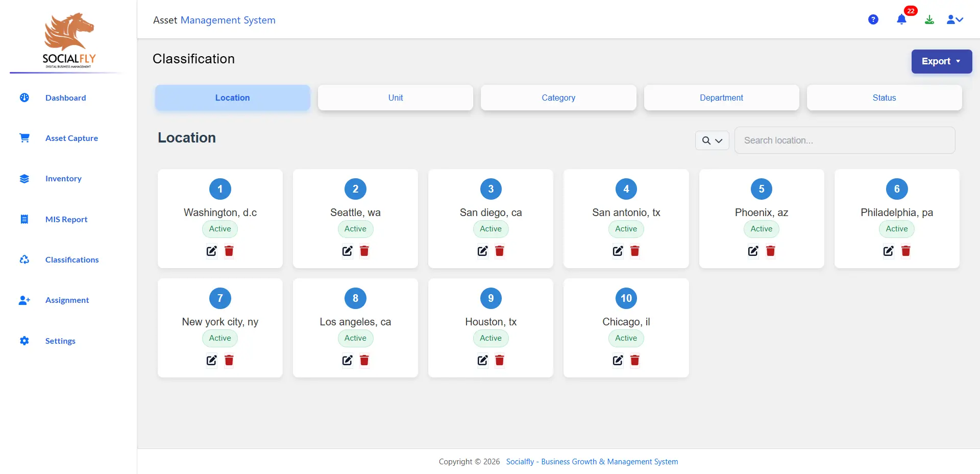Edit the Philadelphia, pa location
Screen dimensions: 980x474
pyautogui.click(x=888, y=251)
